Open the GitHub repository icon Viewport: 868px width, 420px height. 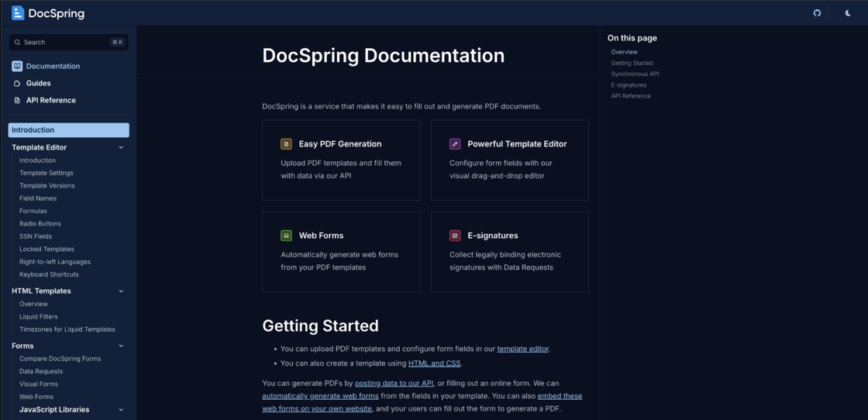(817, 13)
